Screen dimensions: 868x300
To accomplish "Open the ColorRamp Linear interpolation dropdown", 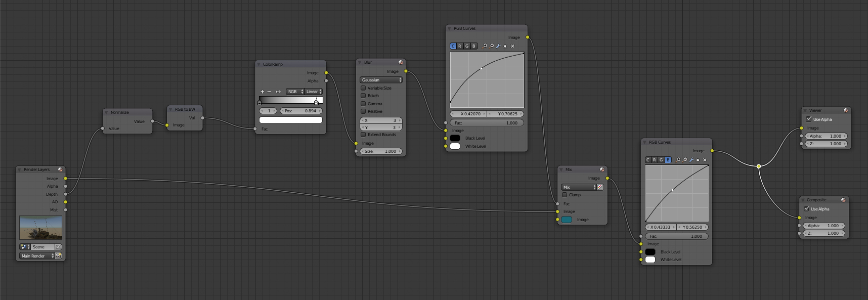I will [314, 92].
